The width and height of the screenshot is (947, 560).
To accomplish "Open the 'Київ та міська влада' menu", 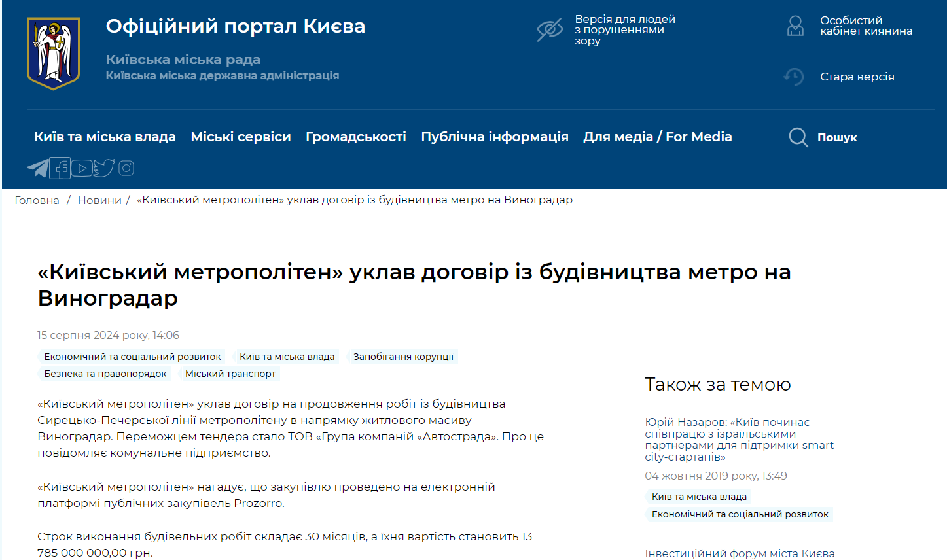I will (105, 137).
